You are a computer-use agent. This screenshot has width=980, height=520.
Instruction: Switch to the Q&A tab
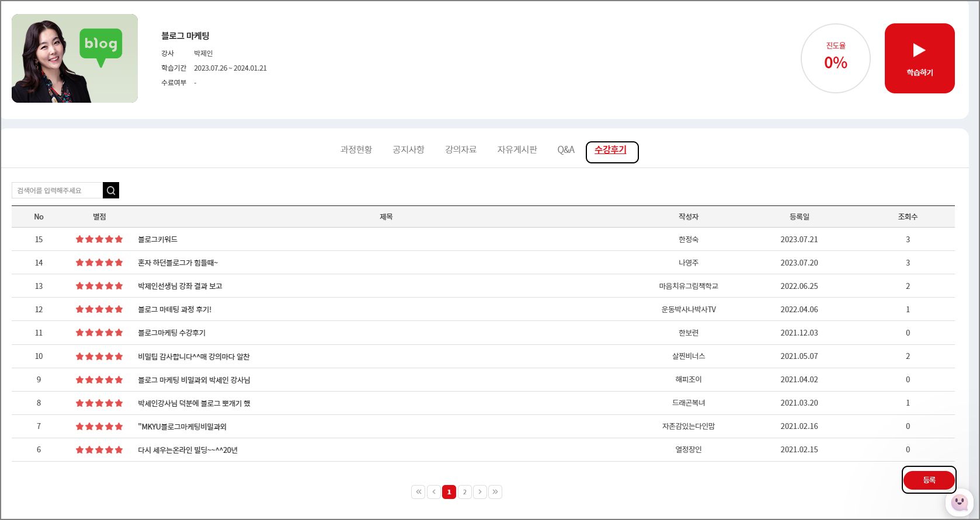pyautogui.click(x=566, y=150)
